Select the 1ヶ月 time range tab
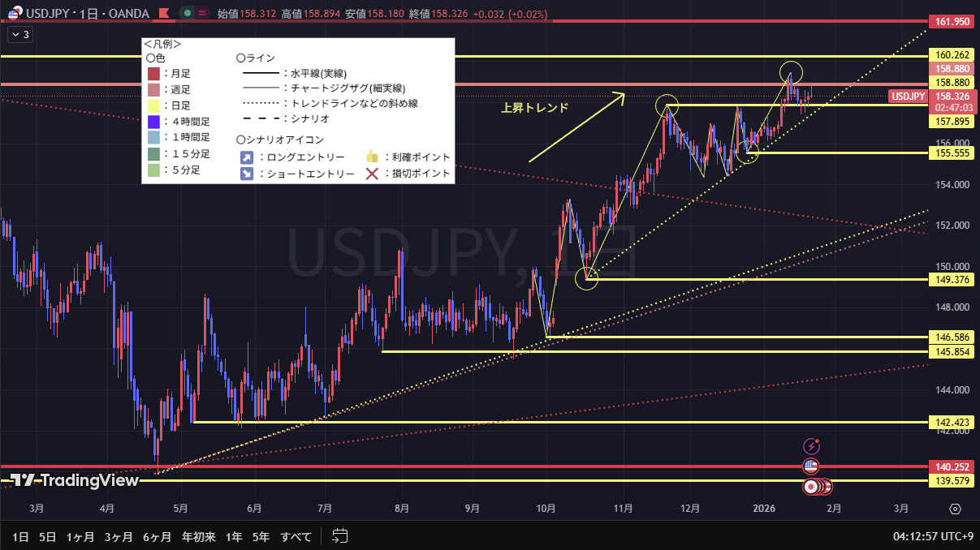This screenshot has width=980, height=550. [x=80, y=536]
